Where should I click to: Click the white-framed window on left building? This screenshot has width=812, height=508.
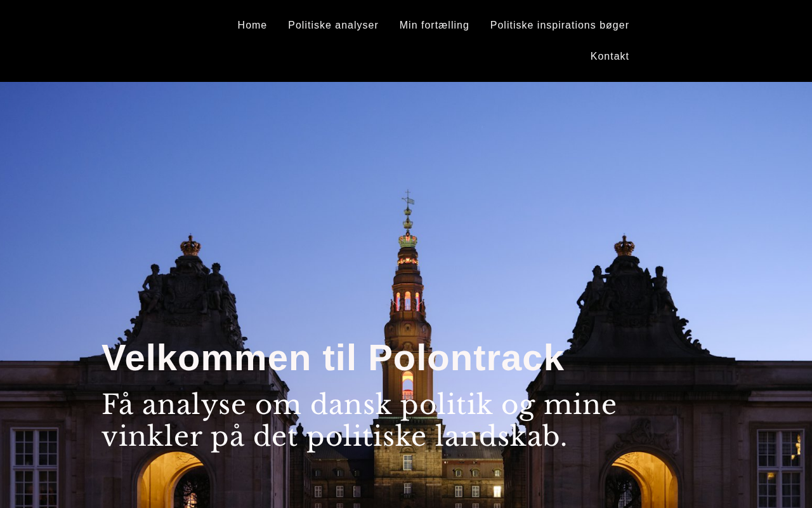34,469
